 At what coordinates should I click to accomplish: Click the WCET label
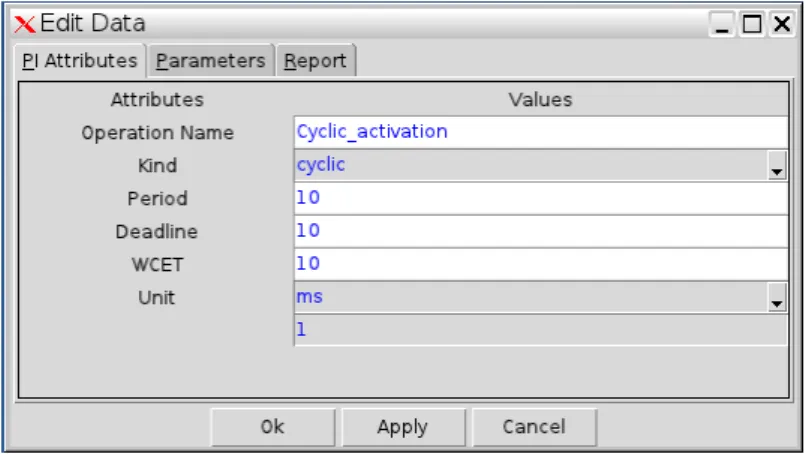click(157, 264)
